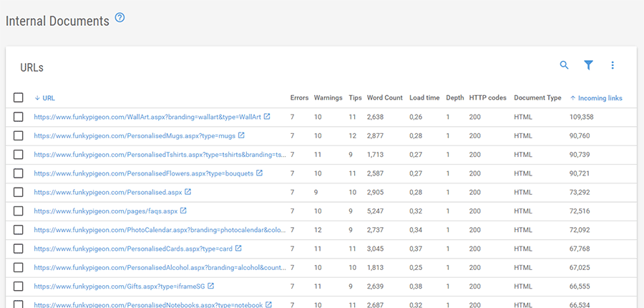Check the PersonalisedCards.aspx row checkbox
The height and width of the screenshot is (308, 644).
[x=18, y=249]
